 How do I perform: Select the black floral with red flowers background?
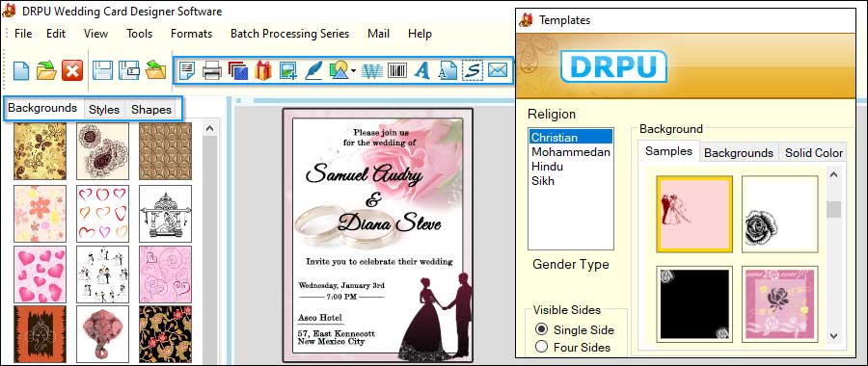[166, 334]
